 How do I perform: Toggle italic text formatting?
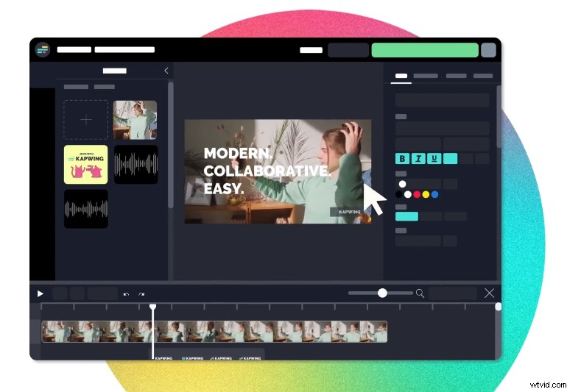(x=418, y=159)
